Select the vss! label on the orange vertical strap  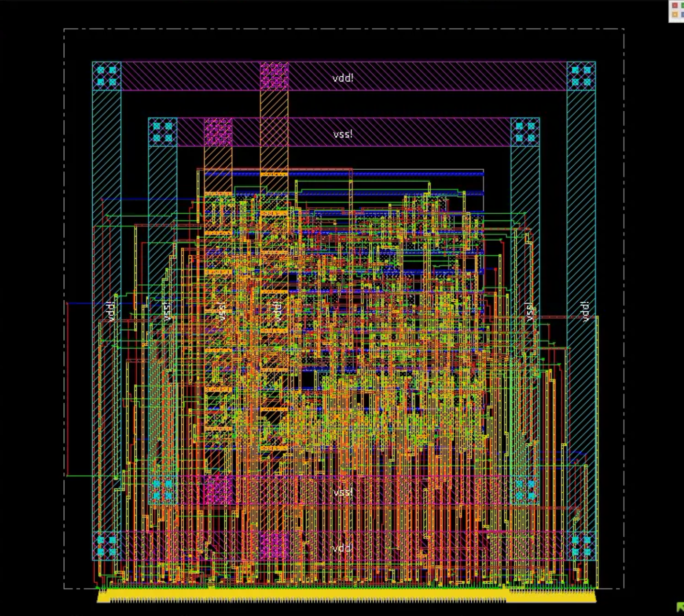(222, 312)
